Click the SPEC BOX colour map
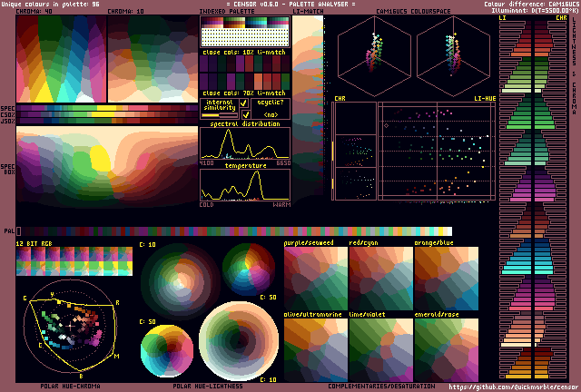 (107, 167)
